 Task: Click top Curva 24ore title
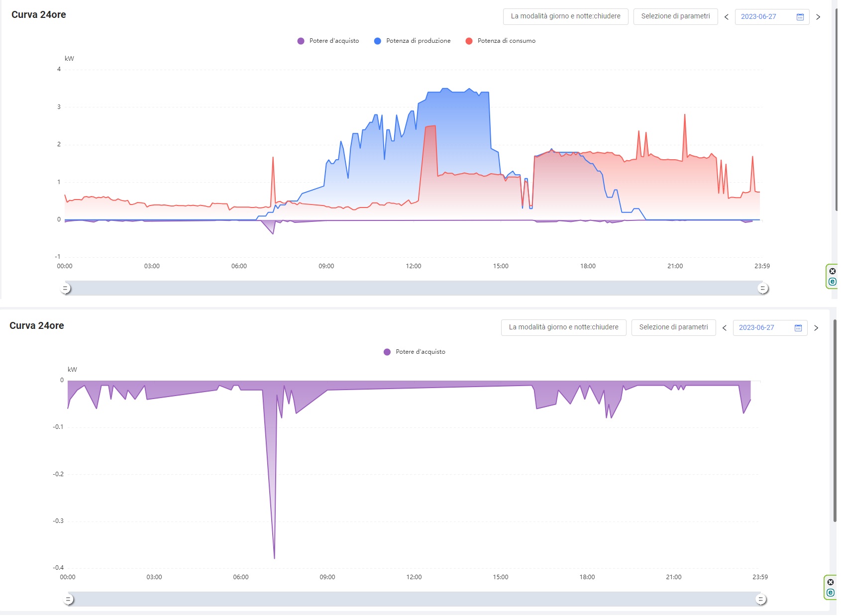coord(39,15)
